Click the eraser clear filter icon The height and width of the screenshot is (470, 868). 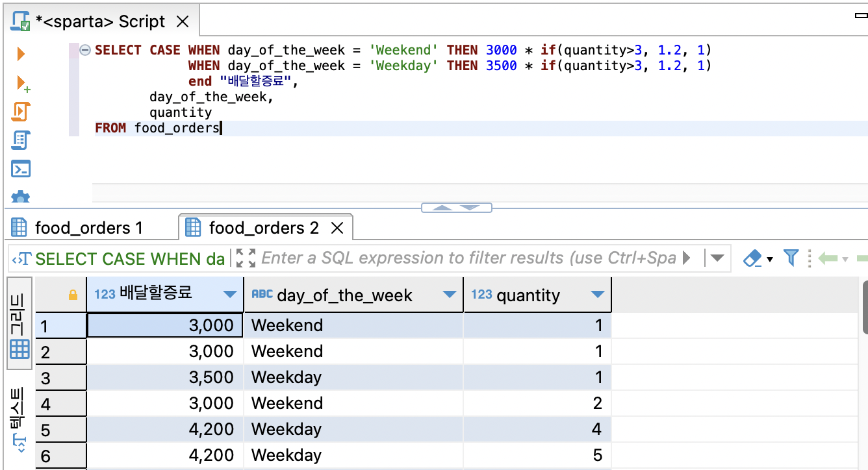coord(752,258)
